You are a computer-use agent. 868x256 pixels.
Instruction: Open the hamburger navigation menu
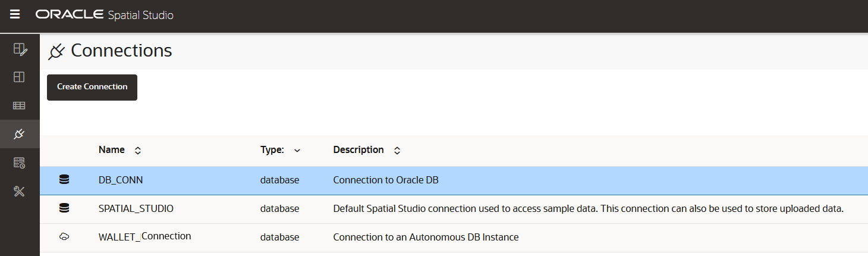pos(15,14)
